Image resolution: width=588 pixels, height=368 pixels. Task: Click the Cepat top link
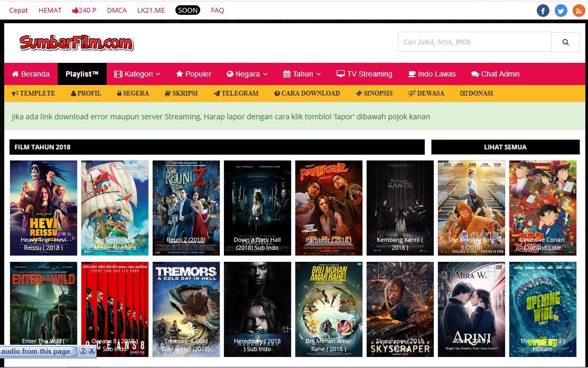tap(18, 11)
